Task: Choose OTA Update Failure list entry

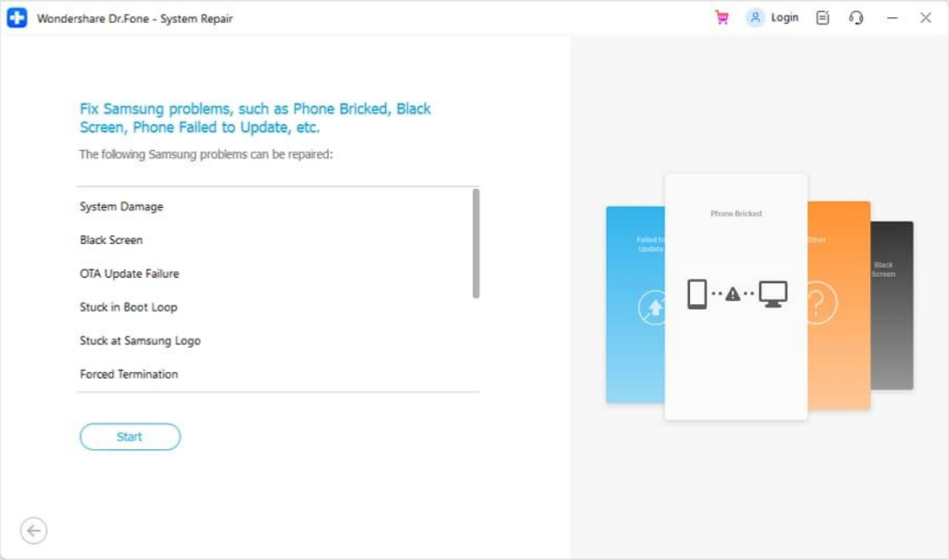Action: tap(129, 274)
